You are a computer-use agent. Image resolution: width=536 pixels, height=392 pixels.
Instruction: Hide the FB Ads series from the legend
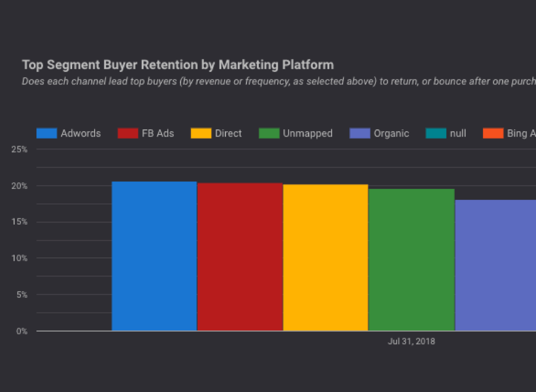coord(159,134)
